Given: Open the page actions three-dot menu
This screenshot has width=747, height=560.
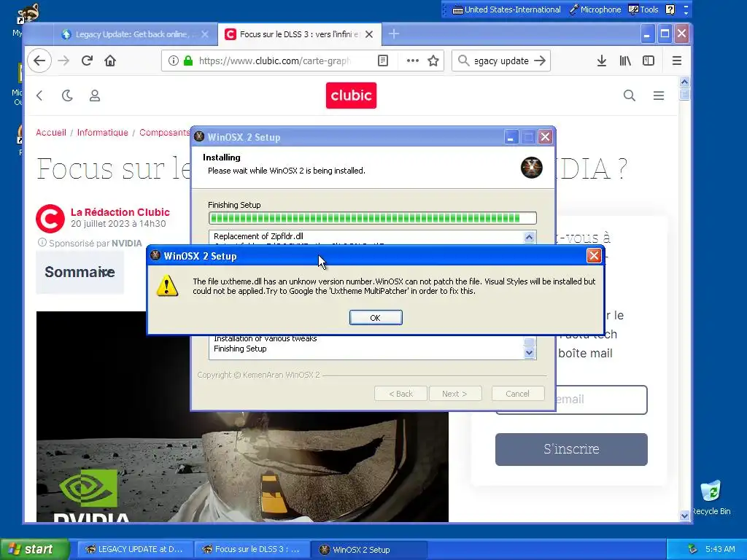Looking at the screenshot, I should coord(413,61).
